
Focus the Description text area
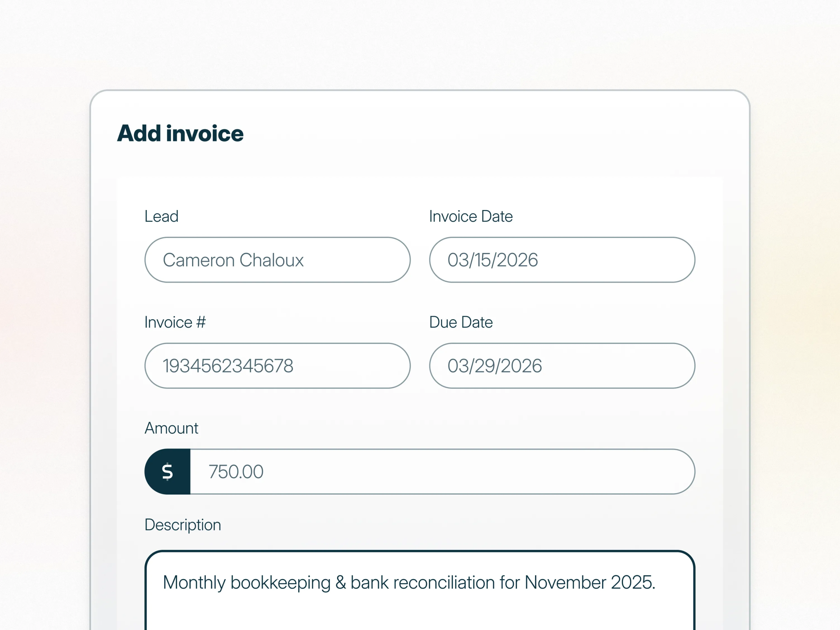coord(420,604)
